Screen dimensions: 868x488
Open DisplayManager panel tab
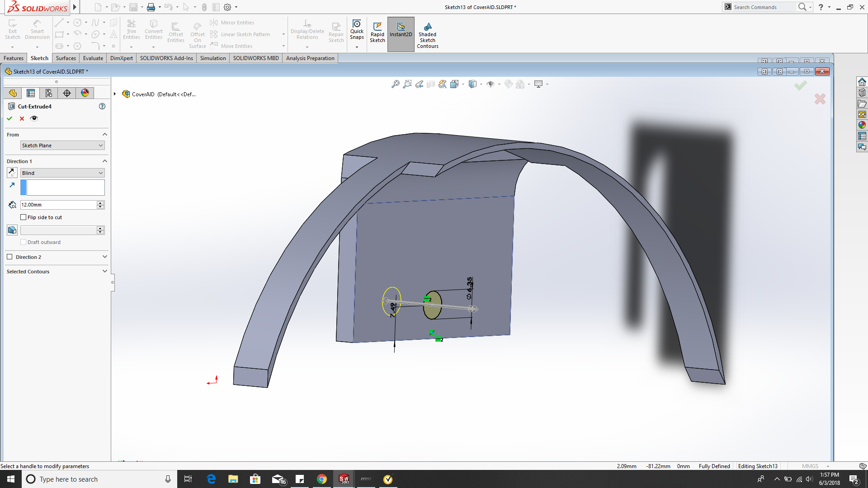coord(85,93)
